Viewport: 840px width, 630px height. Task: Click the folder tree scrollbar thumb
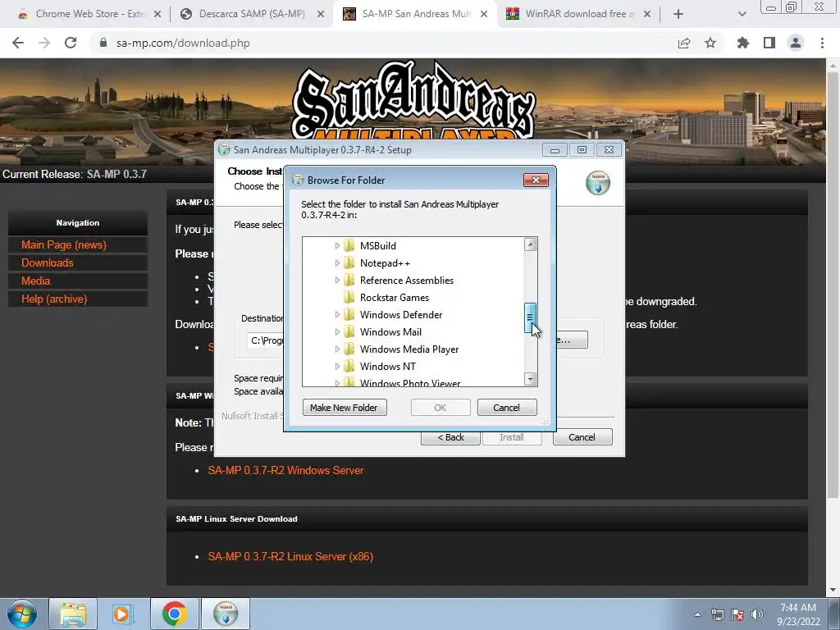(531, 317)
